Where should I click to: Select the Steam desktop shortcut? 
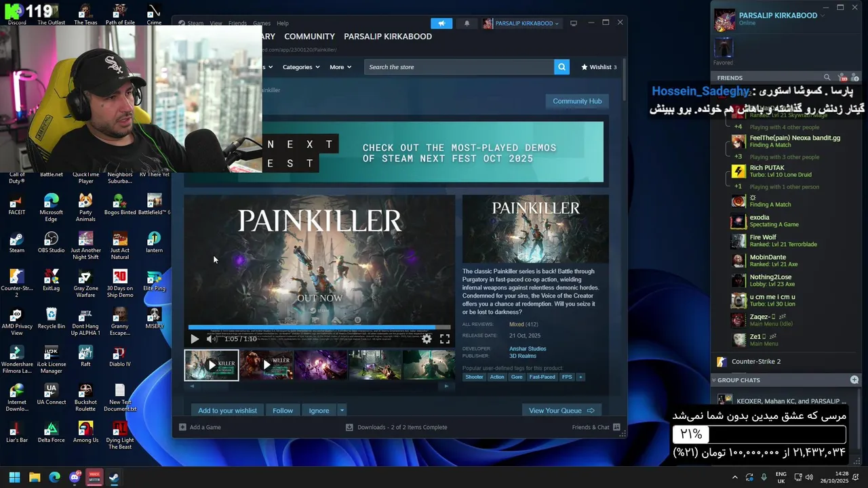pos(17,242)
